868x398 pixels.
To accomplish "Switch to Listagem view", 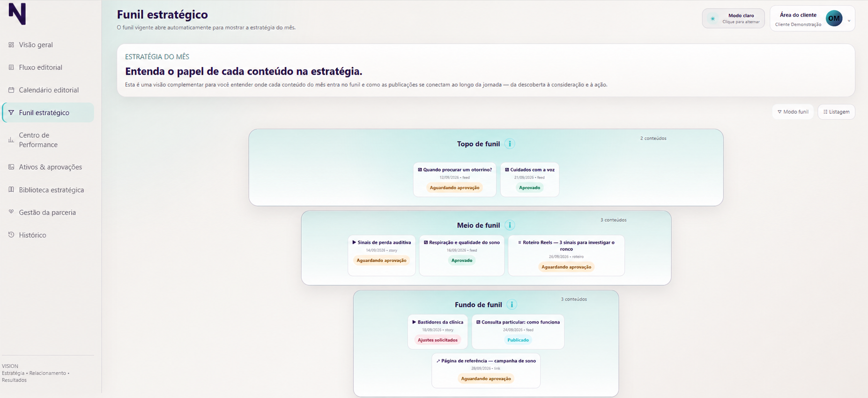I will (x=836, y=112).
